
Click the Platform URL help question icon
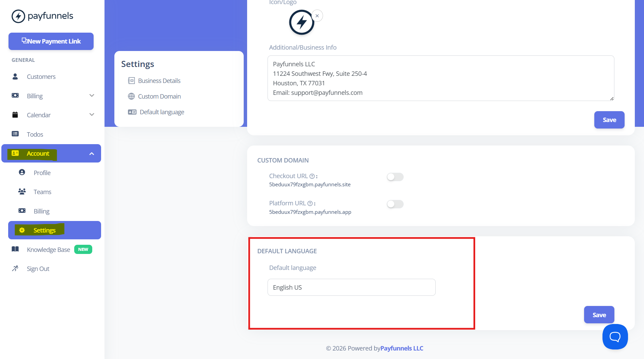[310, 203]
